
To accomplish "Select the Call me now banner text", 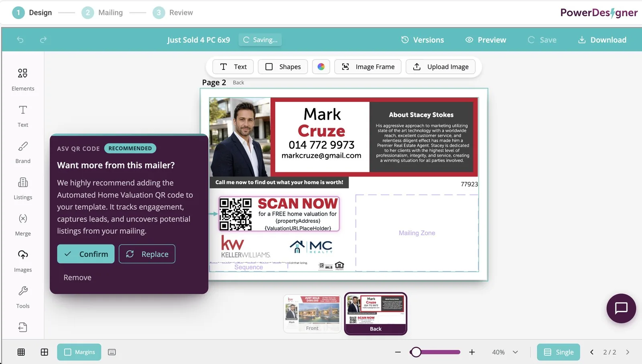I will [x=279, y=182].
